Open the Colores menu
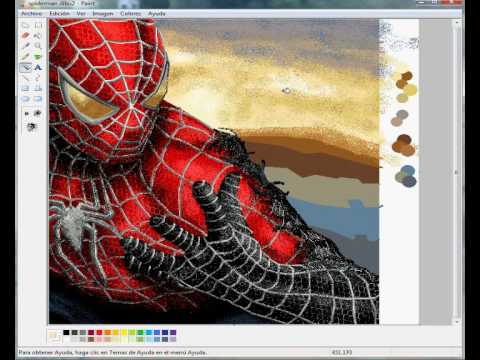Image resolution: width=480 pixels, height=360 pixels. pyautogui.click(x=130, y=14)
